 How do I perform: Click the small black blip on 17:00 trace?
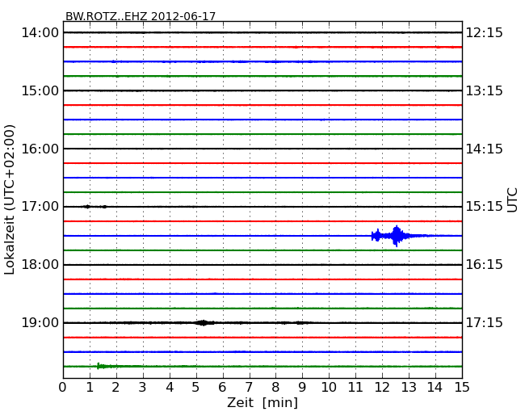click(88, 207)
